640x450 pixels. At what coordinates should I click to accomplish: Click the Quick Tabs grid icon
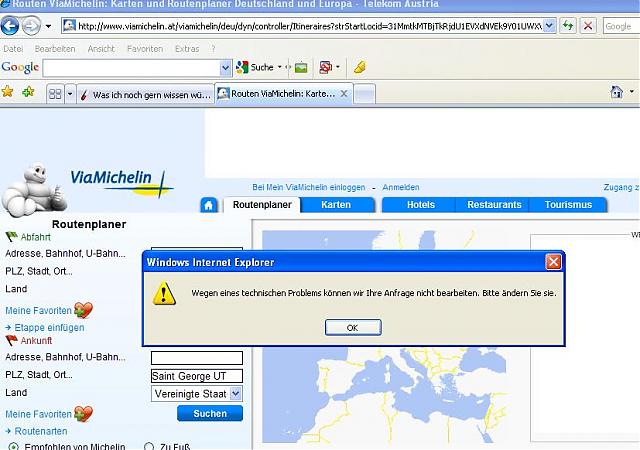pyautogui.click(x=55, y=94)
